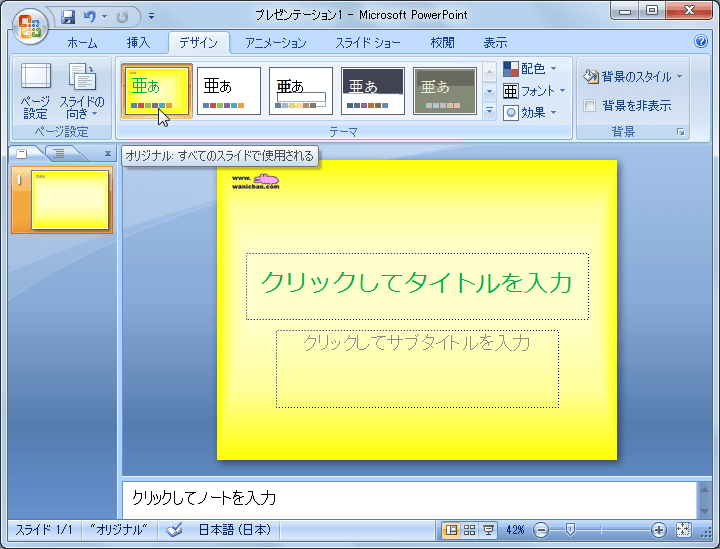
Task: Save the presentation from Quick Access toolbar
Action: (68, 17)
